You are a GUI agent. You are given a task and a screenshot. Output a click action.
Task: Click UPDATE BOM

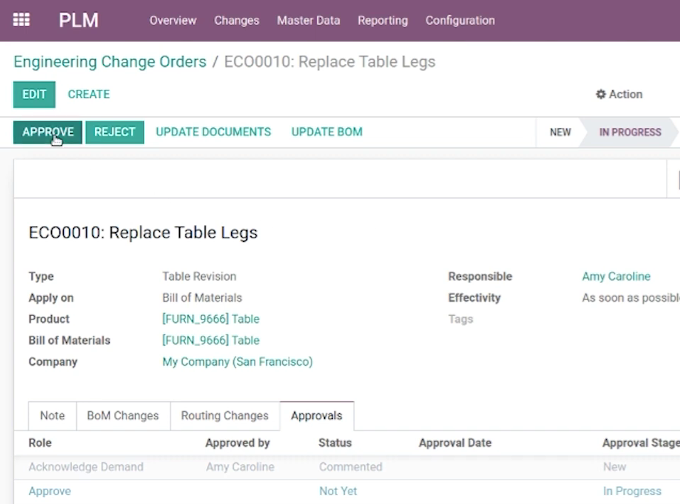tap(327, 132)
